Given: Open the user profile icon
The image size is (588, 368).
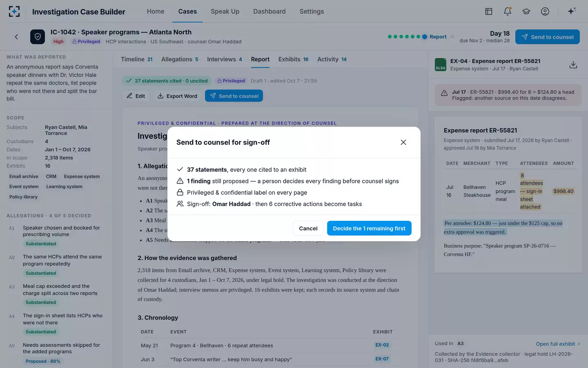Looking at the screenshot, I should pyautogui.click(x=545, y=11).
